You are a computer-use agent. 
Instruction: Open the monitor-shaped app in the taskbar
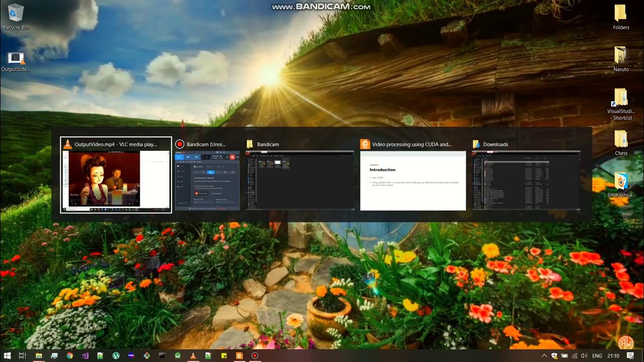click(x=54, y=355)
